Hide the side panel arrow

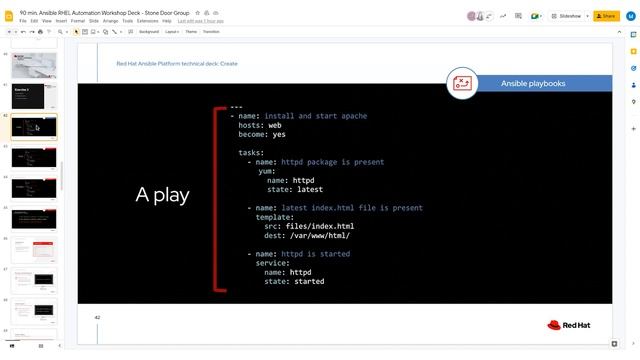click(x=633, y=344)
